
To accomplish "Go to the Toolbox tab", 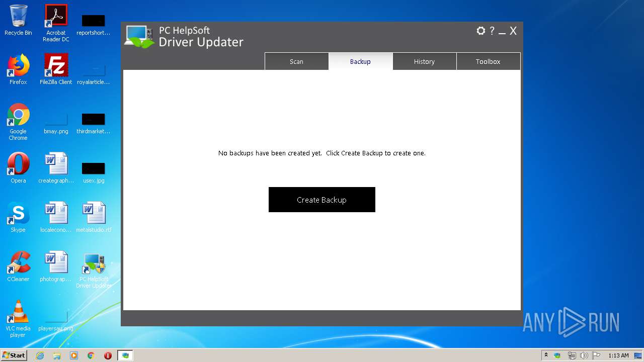I will [488, 61].
